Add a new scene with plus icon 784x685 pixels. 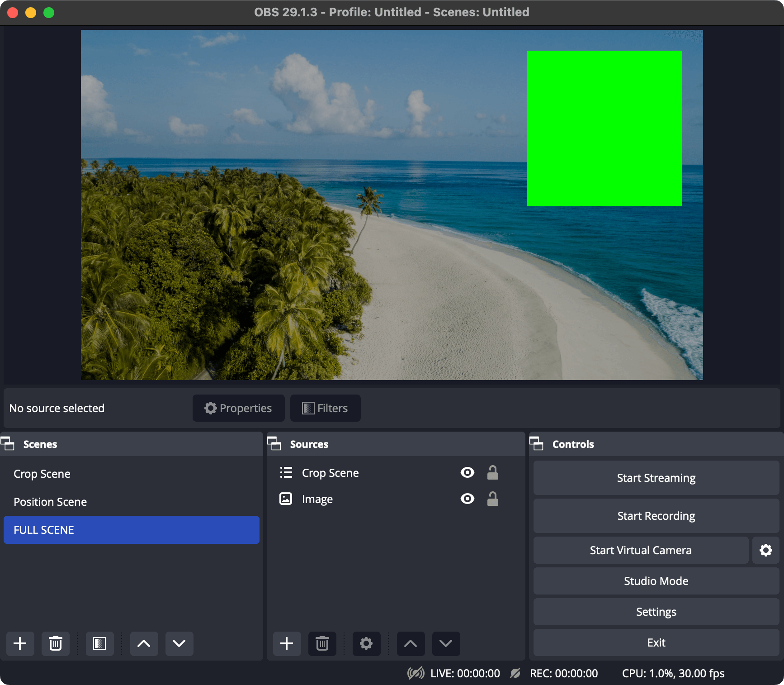(20, 643)
